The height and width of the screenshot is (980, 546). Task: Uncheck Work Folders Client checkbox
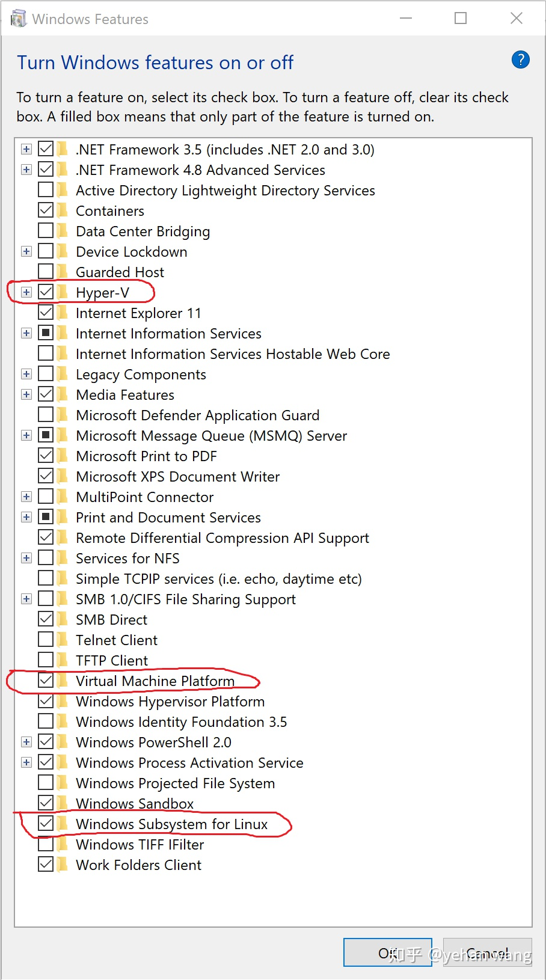[46, 865]
